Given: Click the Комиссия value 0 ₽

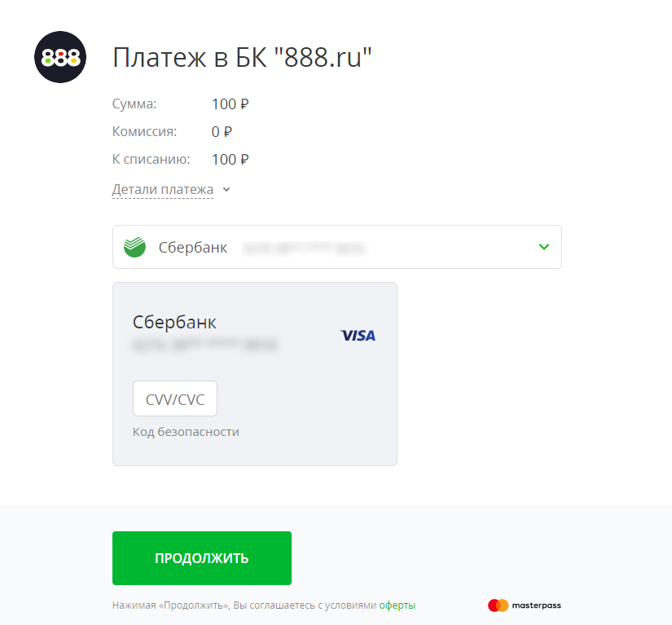Looking at the screenshot, I should [x=222, y=132].
